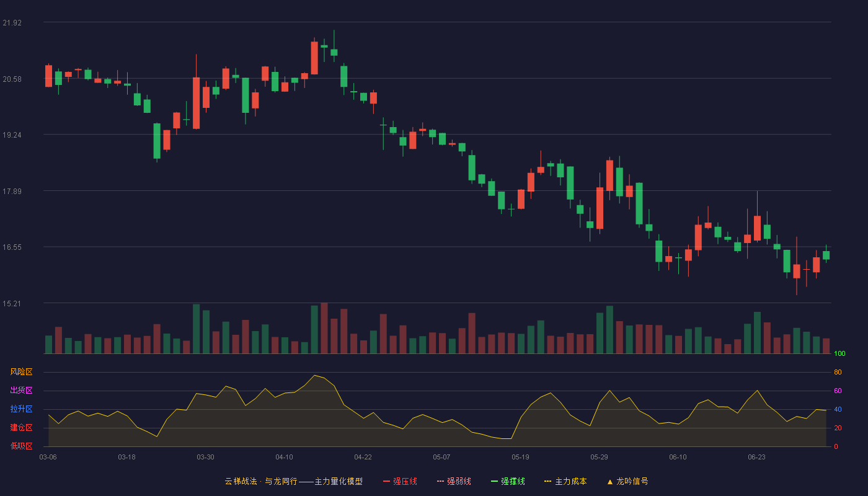The height and width of the screenshot is (496, 868).
Task: Click the 低吸区 zone label
Action: [21, 446]
